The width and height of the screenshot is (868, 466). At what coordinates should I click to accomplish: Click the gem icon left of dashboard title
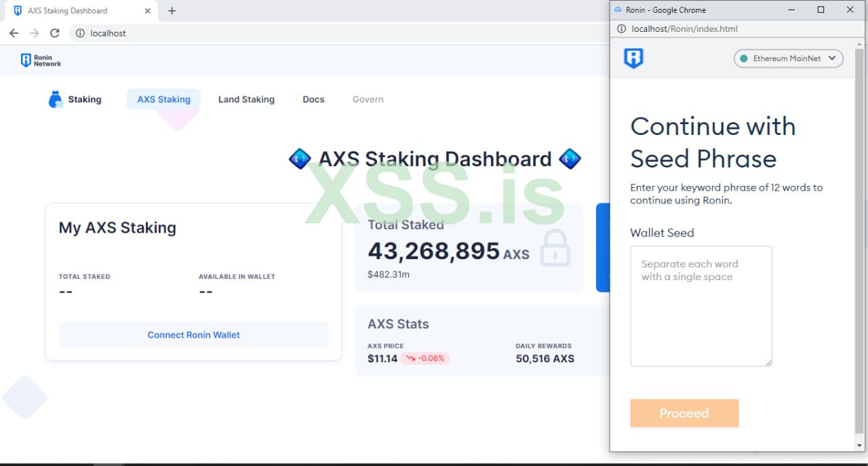click(300, 159)
